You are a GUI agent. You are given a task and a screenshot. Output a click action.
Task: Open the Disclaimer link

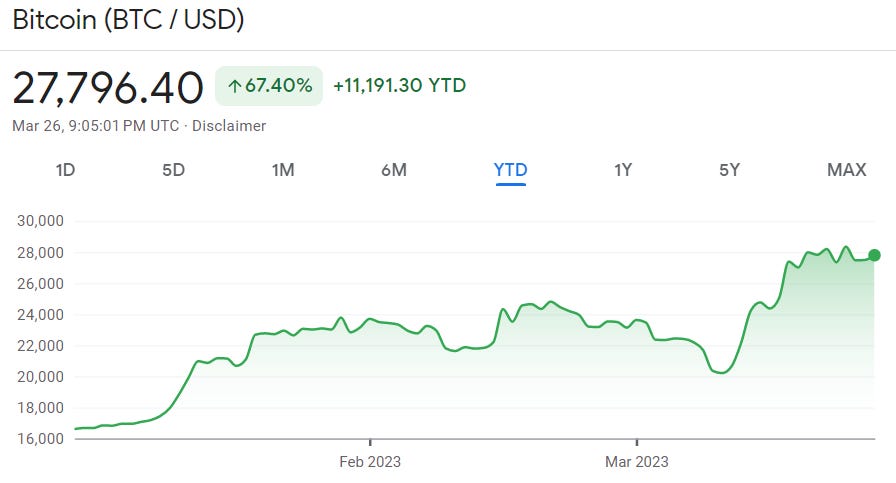pos(229,126)
